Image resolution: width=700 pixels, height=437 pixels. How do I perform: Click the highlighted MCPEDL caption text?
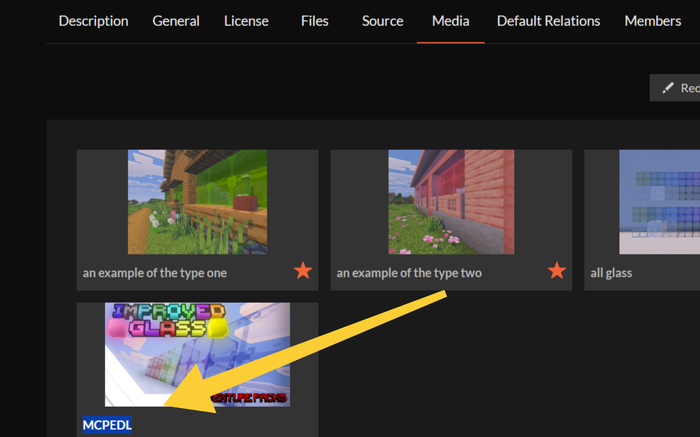click(107, 425)
